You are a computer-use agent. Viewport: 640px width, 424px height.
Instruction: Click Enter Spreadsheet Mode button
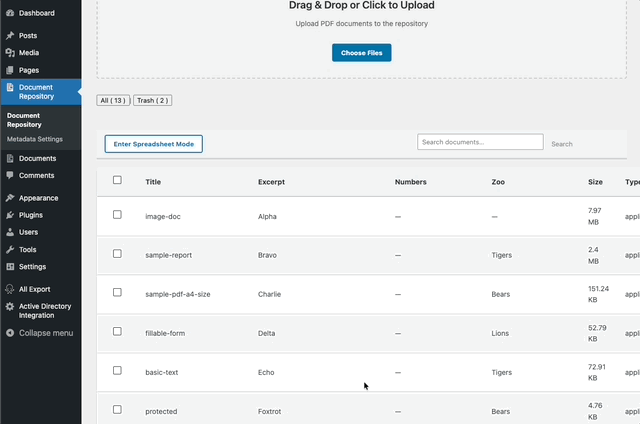coord(154,144)
